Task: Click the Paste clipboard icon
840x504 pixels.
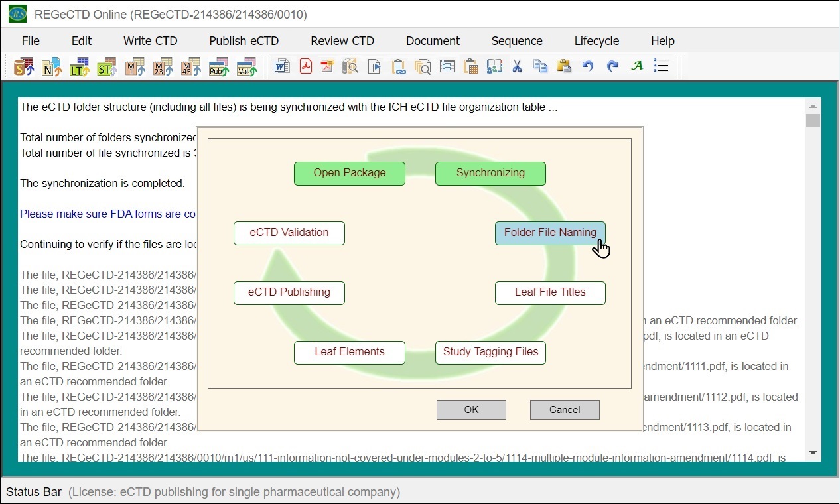Action: point(564,66)
